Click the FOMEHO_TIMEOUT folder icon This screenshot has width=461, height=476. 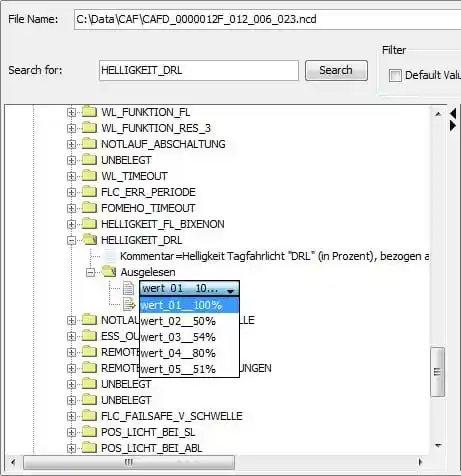[x=89, y=207]
